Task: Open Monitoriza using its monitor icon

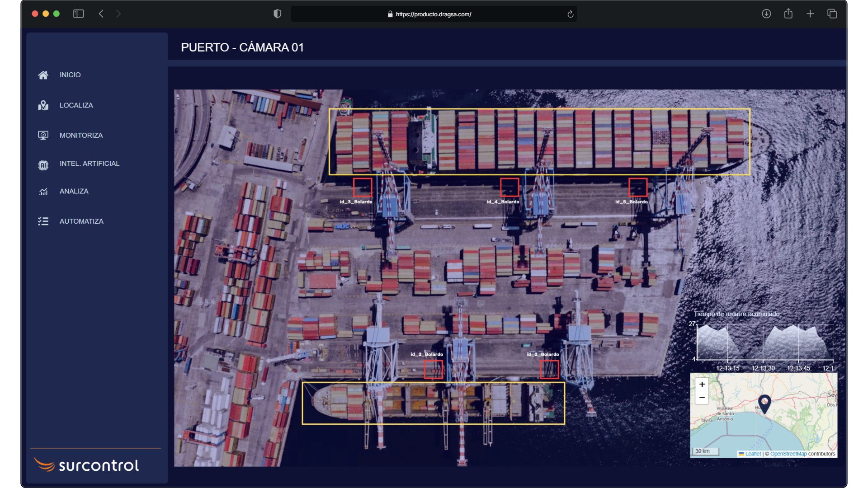Action: click(43, 135)
